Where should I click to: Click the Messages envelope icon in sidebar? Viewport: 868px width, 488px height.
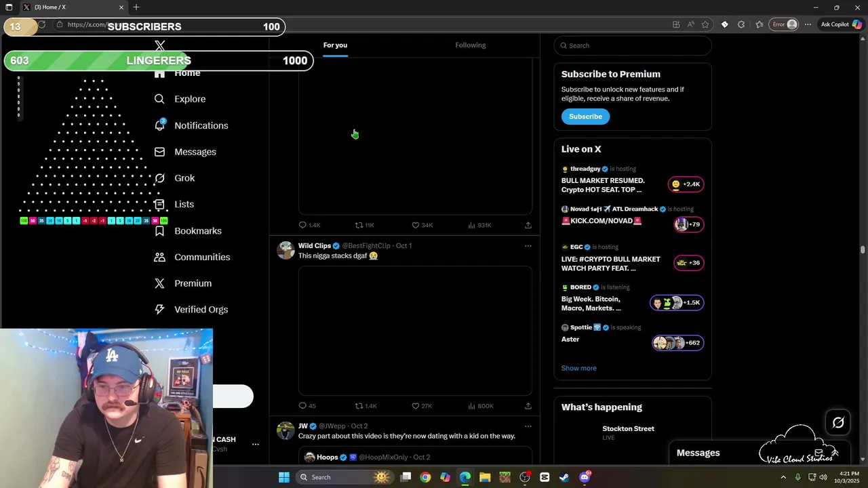159,152
